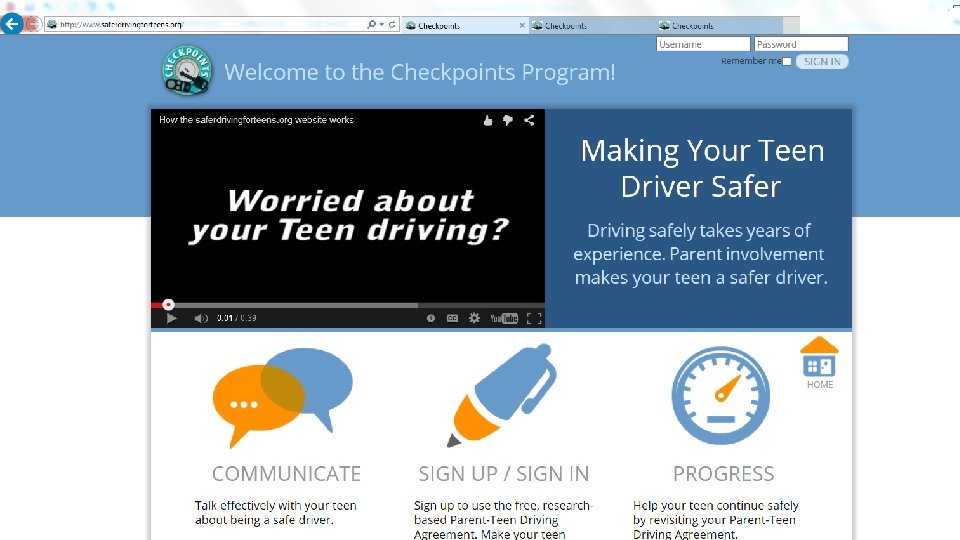
Task: Open a new blank browser tab
Action: pyautogui.click(x=791, y=26)
